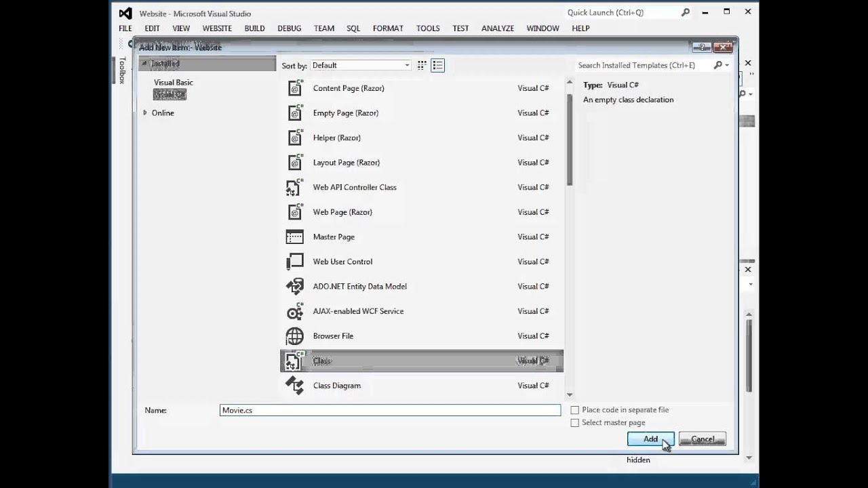
Task: Select the Web User Control icon
Action: (x=295, y=262)
